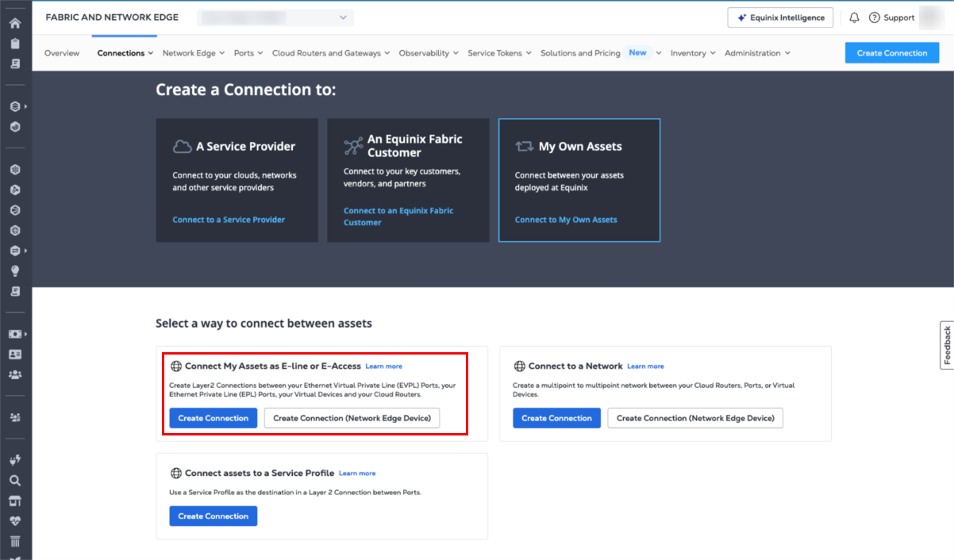Go to the Overview tab
The height and width of the screenshot is (560, 954).
pos(62,53)
